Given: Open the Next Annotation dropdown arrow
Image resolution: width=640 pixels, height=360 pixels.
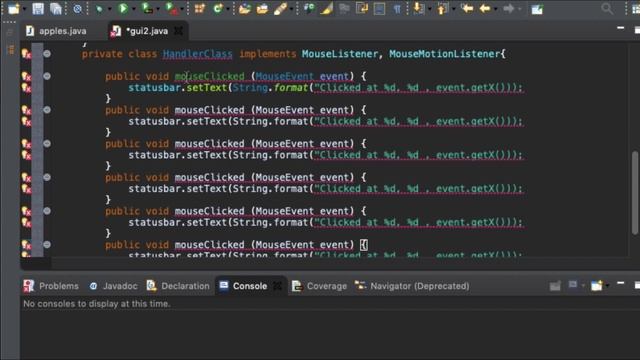Looking at the screenshot, I should coord(429,9).
